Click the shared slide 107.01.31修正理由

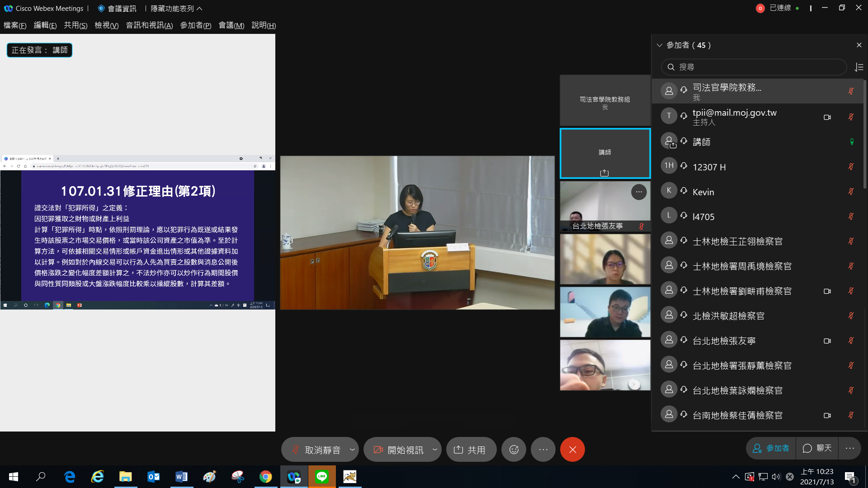click(137, 235)
